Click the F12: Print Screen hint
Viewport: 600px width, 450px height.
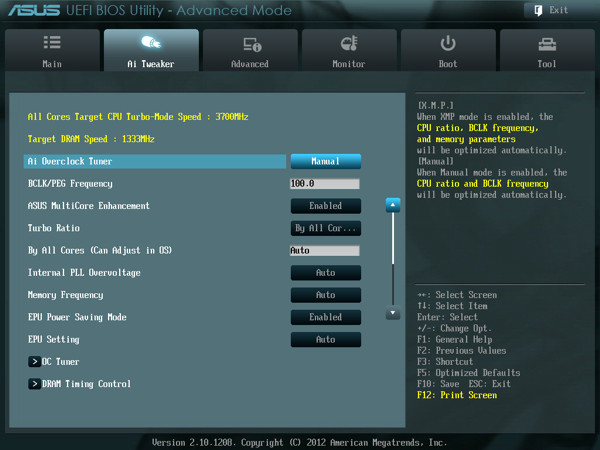pos(457,395)
